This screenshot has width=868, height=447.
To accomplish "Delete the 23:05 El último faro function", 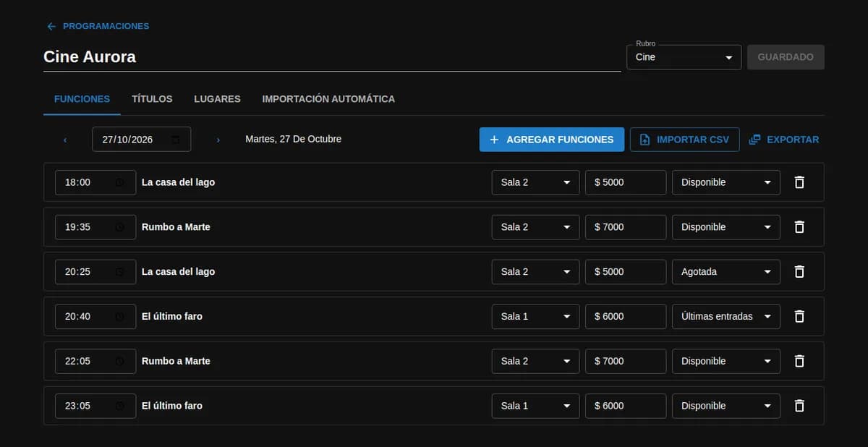I will (799, 406).
